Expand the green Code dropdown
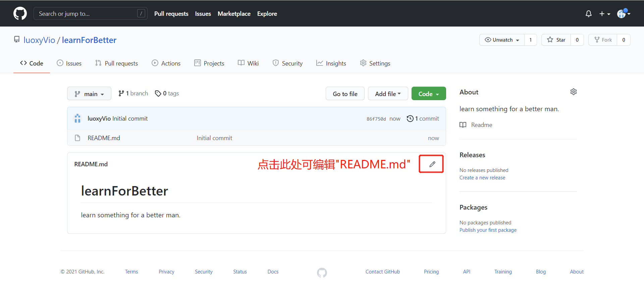The height and width of the screenshot is (303, 644). tap(429, 94)
